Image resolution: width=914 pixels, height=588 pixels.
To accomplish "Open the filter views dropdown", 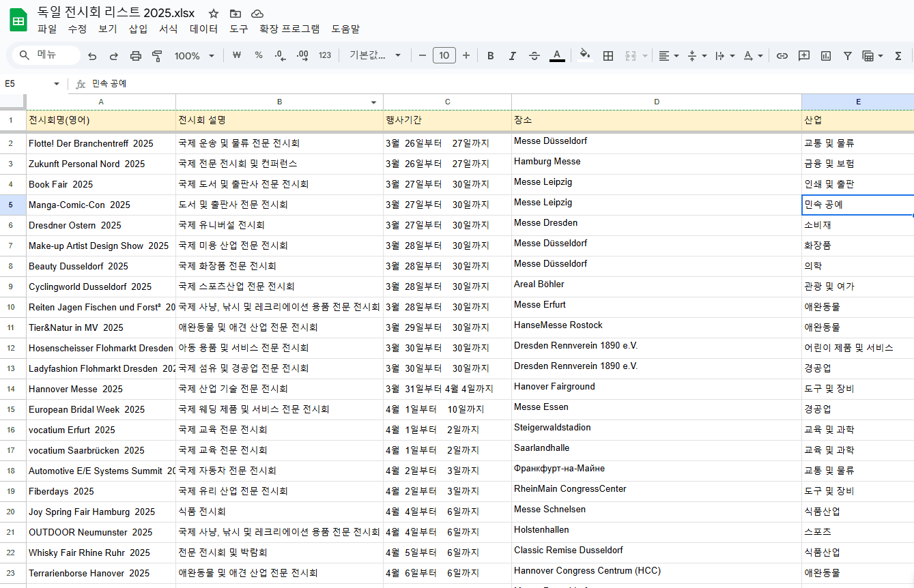I will [x=873, y=56].
